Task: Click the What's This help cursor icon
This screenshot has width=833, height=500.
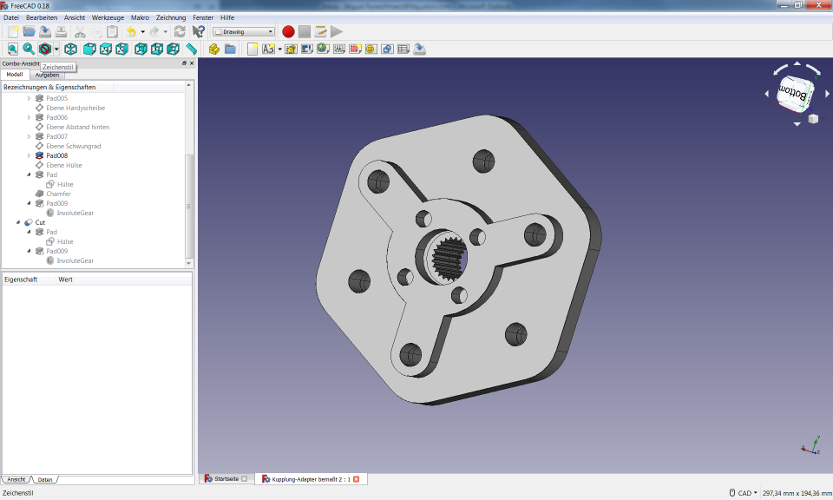Action: click(199, 32)
